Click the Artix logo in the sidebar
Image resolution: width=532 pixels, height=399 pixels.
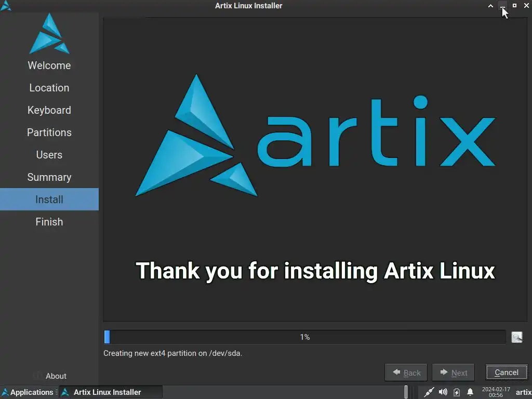[49, 34]
